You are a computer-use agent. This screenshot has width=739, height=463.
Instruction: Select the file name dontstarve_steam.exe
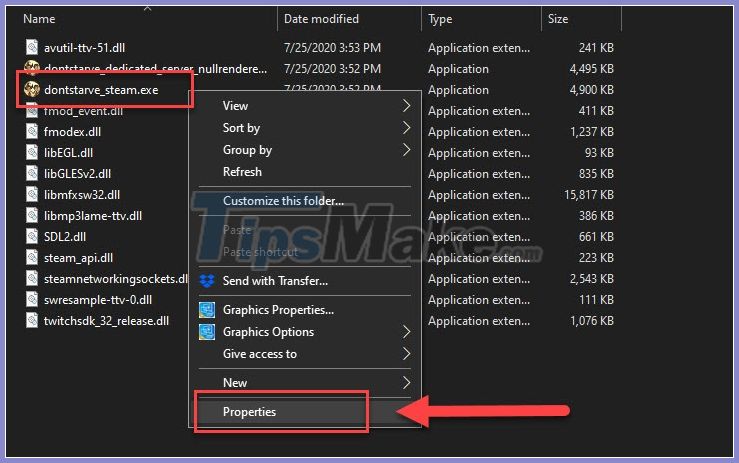[x=101, y=90]
